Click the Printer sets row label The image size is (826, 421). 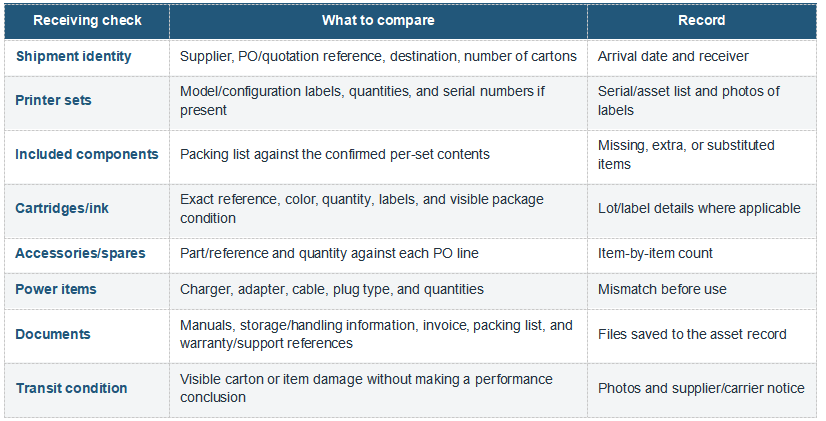coord(53,100)
